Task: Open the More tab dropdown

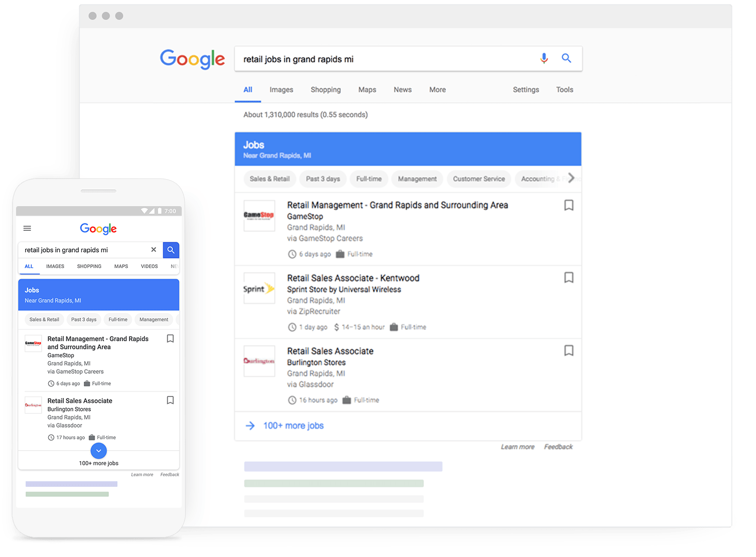Action: pos(437,89)
